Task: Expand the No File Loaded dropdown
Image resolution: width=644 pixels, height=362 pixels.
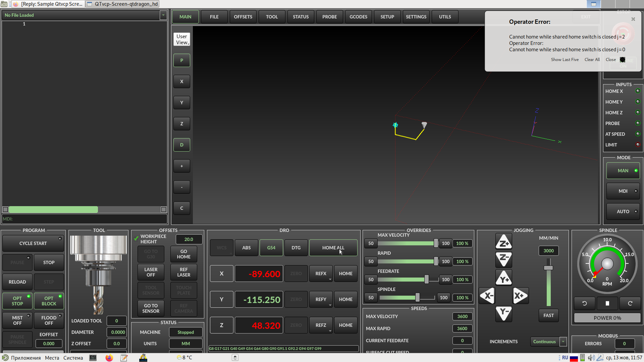Action: pyautogui.click(x=163, y=15)
